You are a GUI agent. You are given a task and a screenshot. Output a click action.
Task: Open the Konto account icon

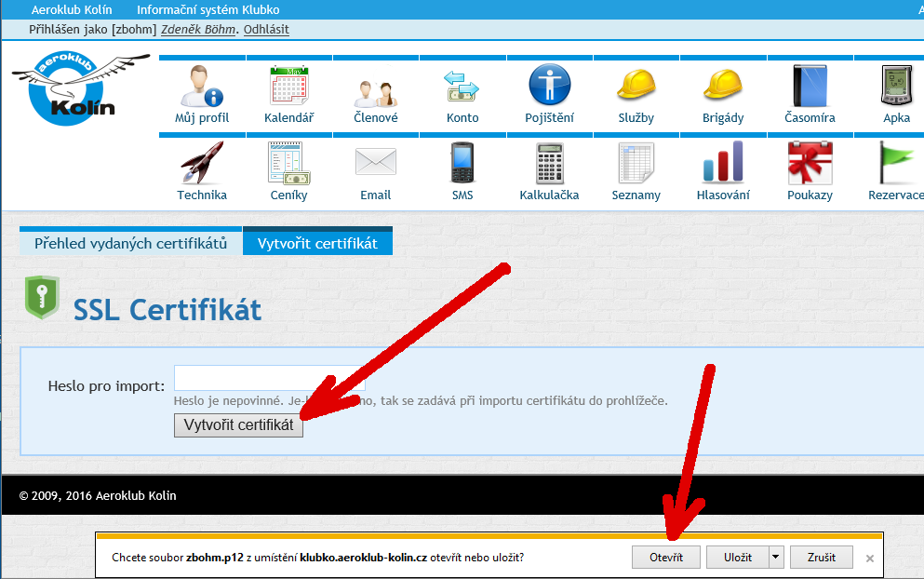coord(462,87)
